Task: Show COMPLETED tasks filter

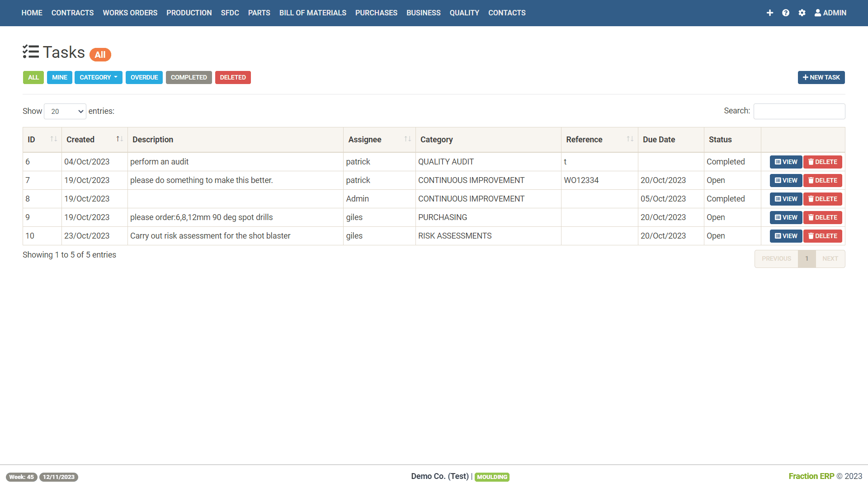Action: click(x=189, y=77)
